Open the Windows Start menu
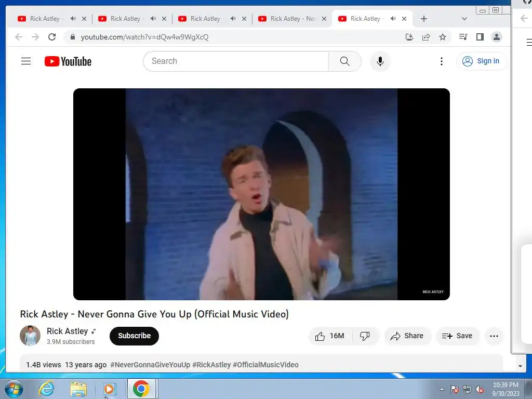Viewport: 532px width, 399px height. pyautogui.click(x=14, y=389)
